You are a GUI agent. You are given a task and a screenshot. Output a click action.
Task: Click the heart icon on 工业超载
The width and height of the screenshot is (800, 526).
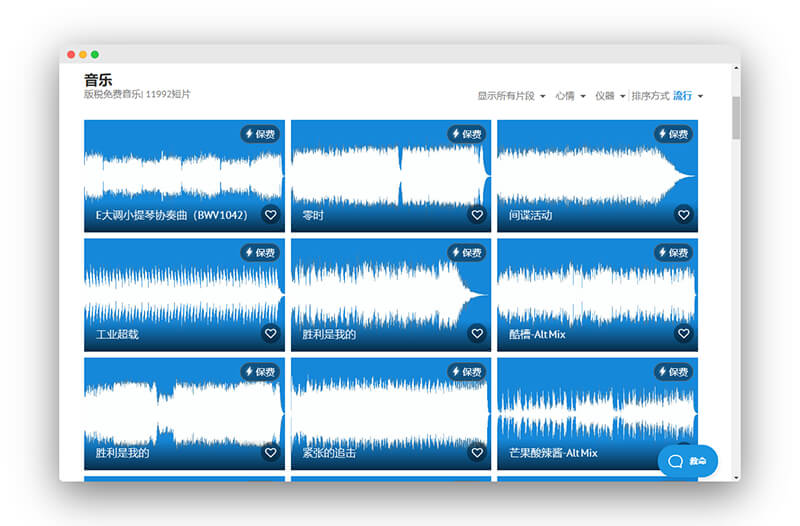pos(270,334)
